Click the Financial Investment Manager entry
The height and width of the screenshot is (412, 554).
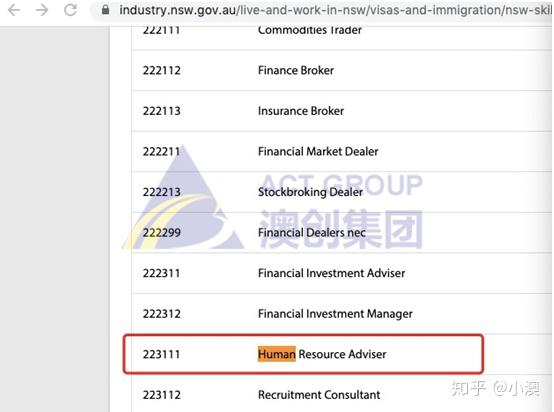tap(335, 314)
